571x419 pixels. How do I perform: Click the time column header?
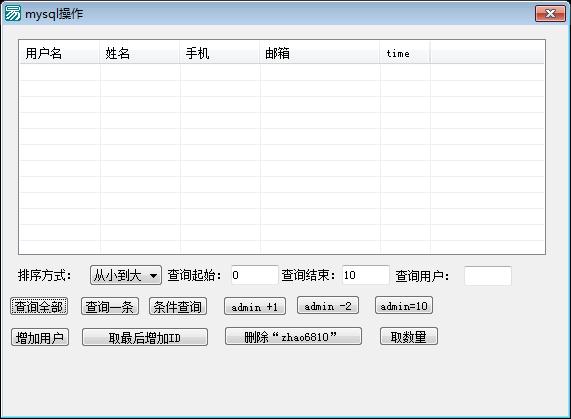(405, 53)
